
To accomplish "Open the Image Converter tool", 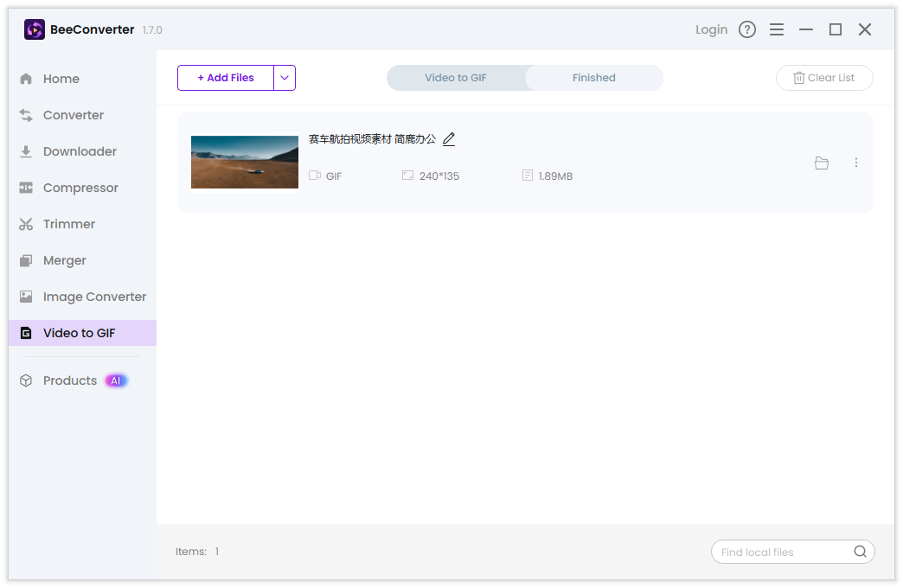I will [x=82, y=297].
